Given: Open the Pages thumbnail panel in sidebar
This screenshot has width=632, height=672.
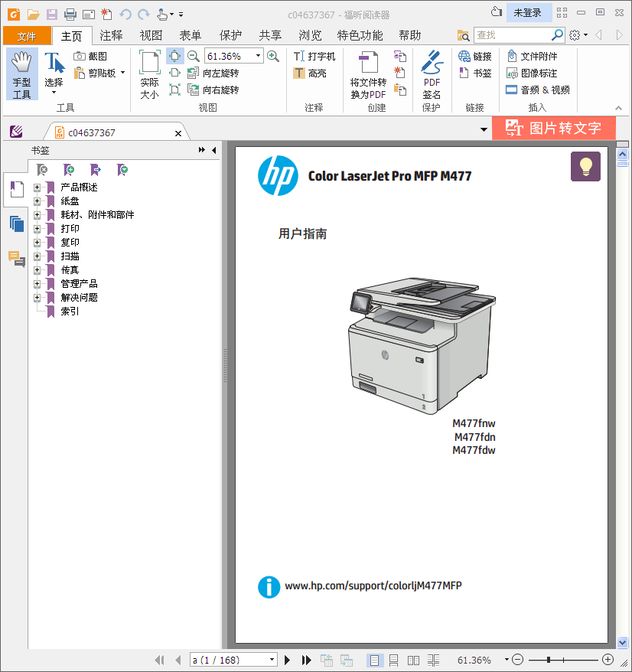Looking at the screenshot, I should click(x=17, y=223).
